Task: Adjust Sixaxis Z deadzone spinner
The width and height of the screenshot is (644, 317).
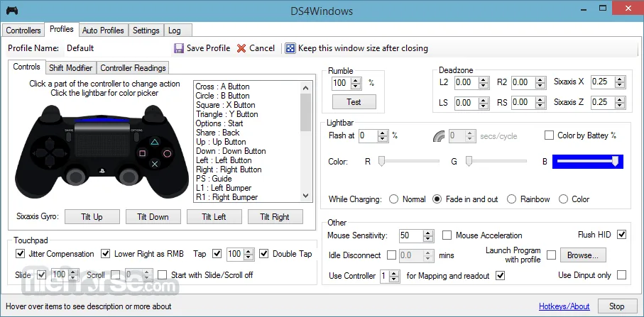Action: (x=620, y=103)
